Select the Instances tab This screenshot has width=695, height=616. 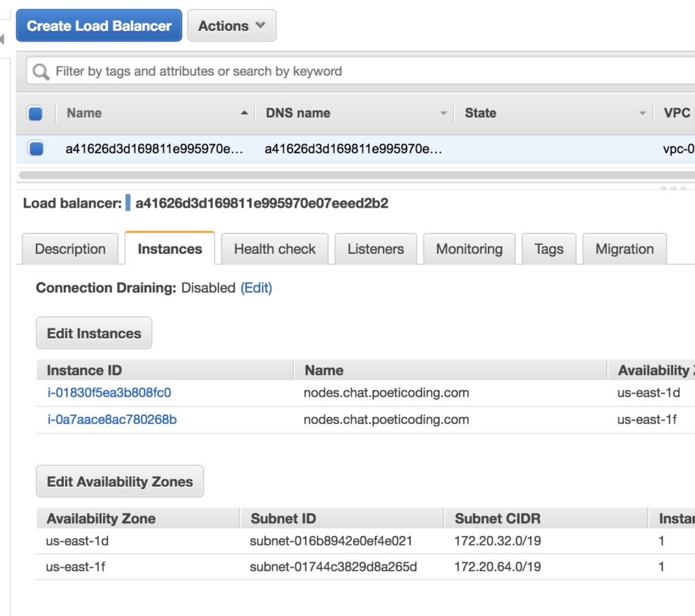coord(170,248)
